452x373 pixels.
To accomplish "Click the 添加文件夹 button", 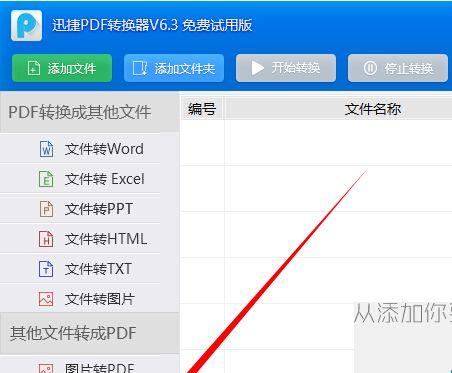I will point(174,68).
